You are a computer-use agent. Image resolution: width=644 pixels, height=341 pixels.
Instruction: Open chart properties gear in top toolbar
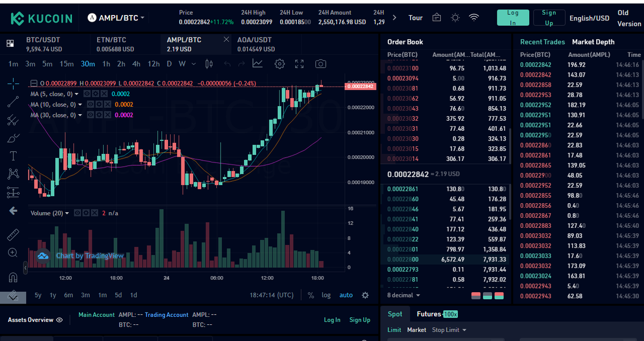pyautogui.click(x=279, y=64)
